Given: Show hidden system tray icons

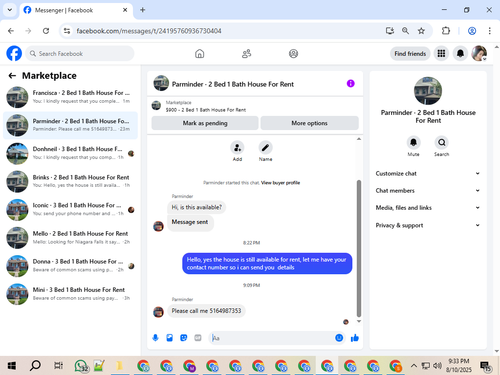Looking at the screenshot, I should click(414, 366).
